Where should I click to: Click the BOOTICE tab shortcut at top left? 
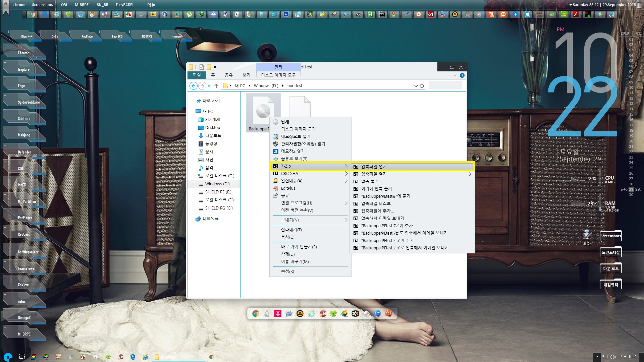(x=147, y=36)
